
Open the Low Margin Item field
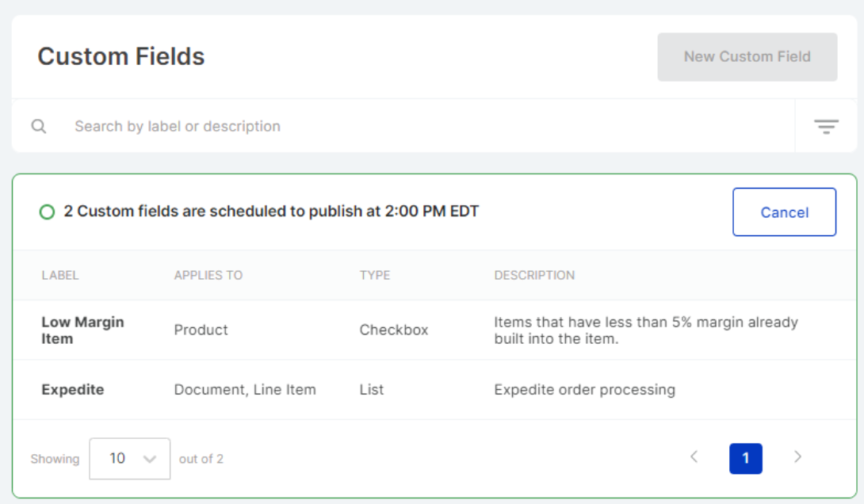82,330
